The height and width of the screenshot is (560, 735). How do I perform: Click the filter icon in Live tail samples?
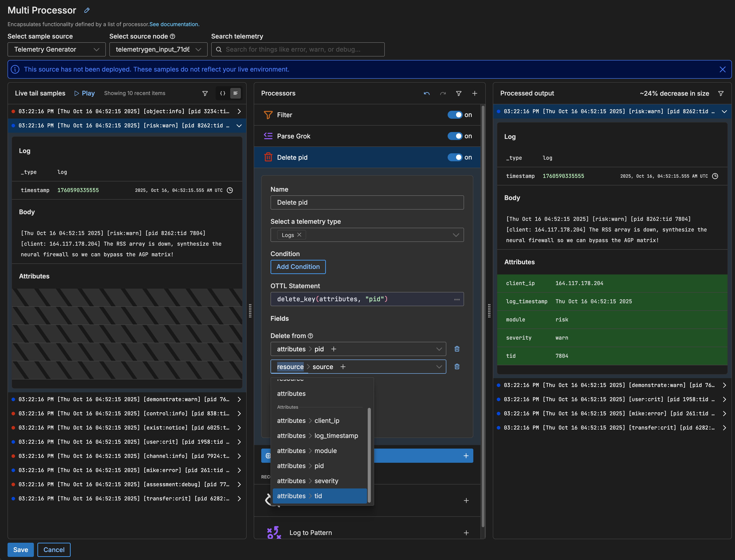click(205, 93)
